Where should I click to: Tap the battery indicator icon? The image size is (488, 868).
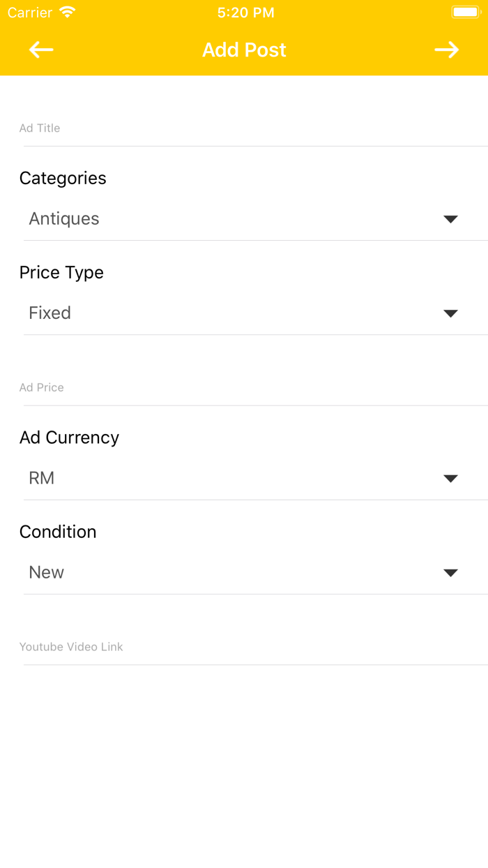[x=465, y=13]
